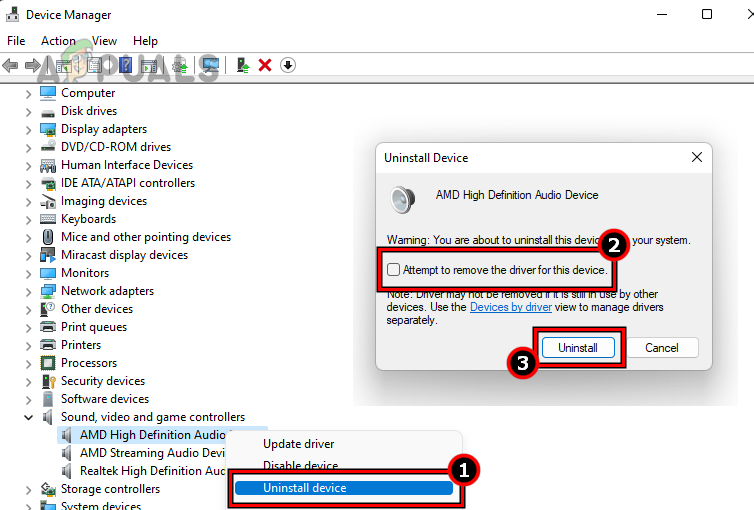
Task: Open the File menu
Action: coord(16,41)
